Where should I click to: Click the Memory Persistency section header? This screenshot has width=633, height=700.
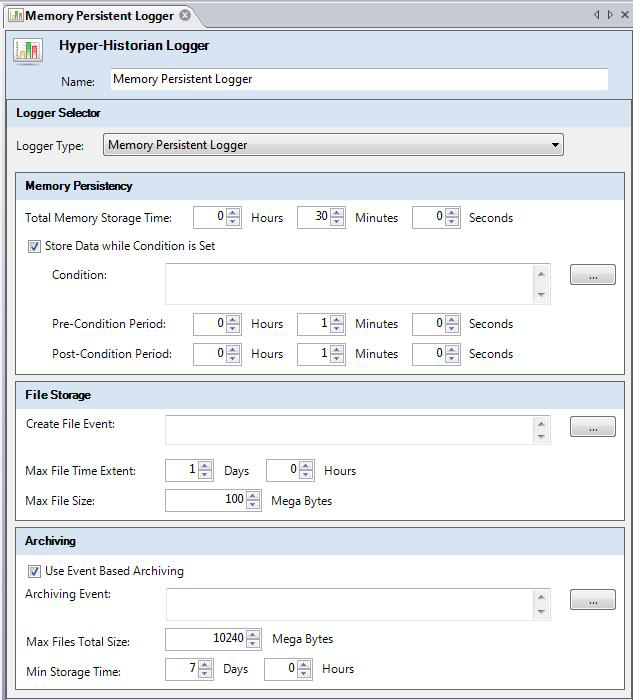320,186
